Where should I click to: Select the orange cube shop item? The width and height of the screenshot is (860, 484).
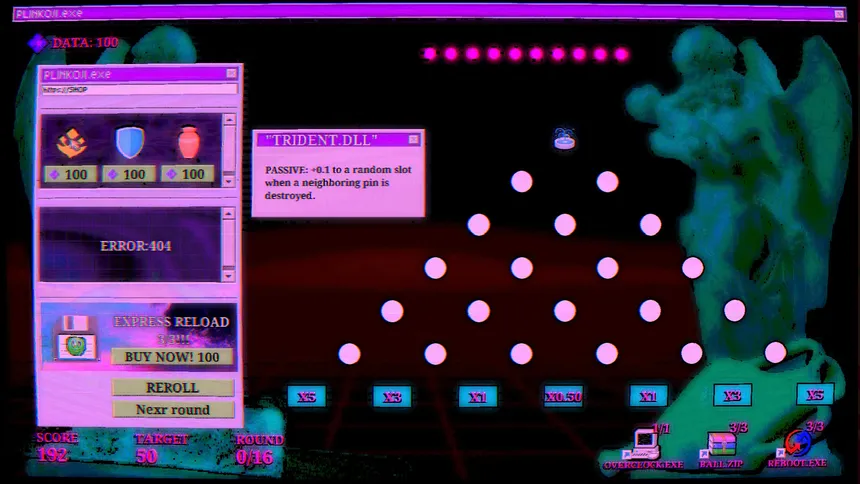(72, 142)
